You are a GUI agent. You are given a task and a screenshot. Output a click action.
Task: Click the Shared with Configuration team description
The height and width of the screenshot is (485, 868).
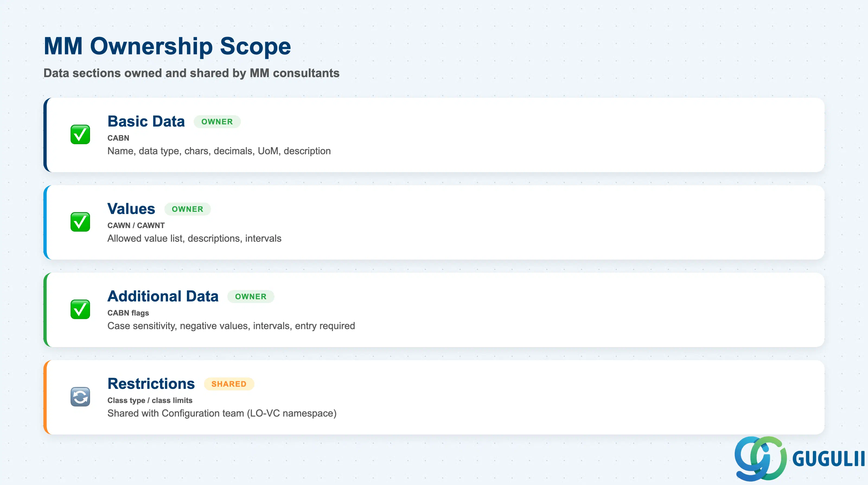pos(222,414)
